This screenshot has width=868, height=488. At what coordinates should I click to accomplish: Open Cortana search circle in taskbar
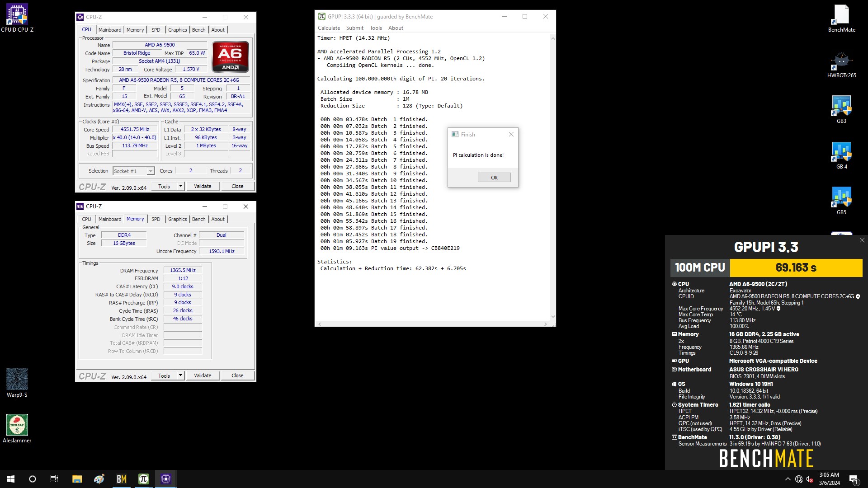click(x=33, y=479)
